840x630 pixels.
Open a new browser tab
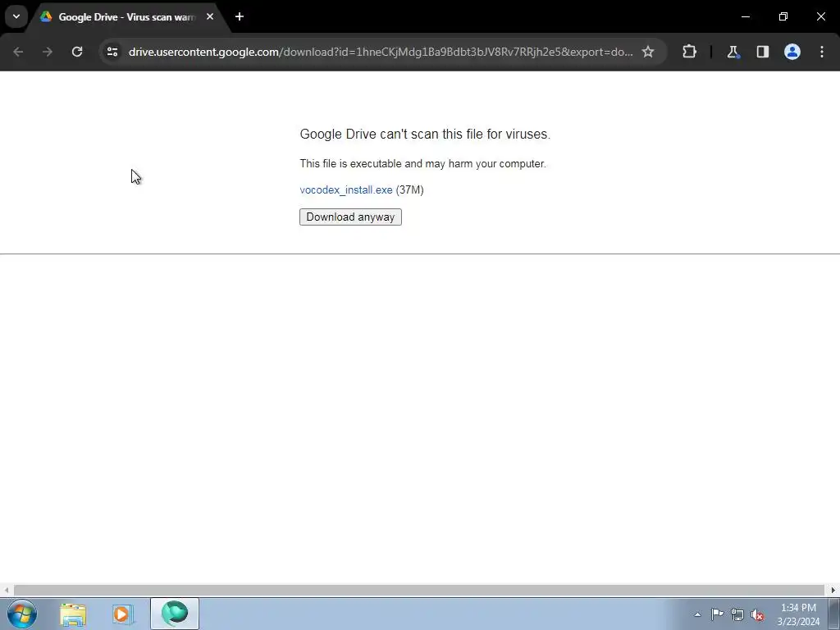coord(240,16)
